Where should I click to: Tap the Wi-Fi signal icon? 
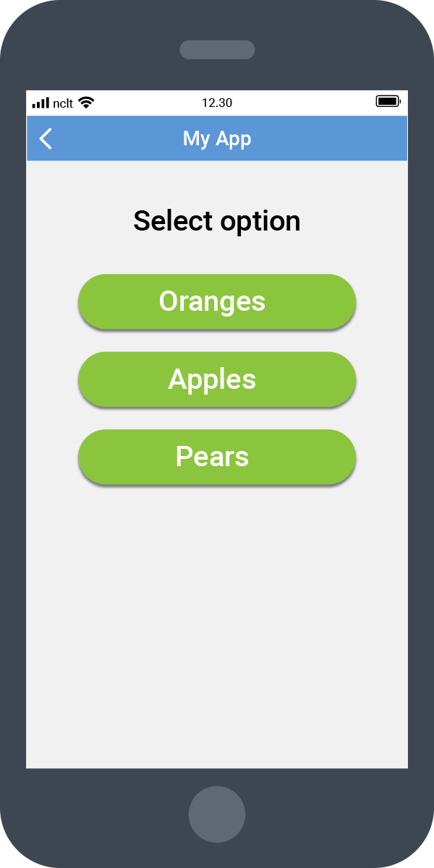click(x=86, y=102)
